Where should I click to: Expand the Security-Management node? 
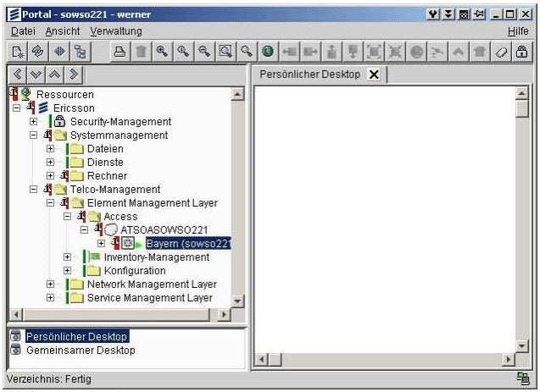tap(34, 122)
